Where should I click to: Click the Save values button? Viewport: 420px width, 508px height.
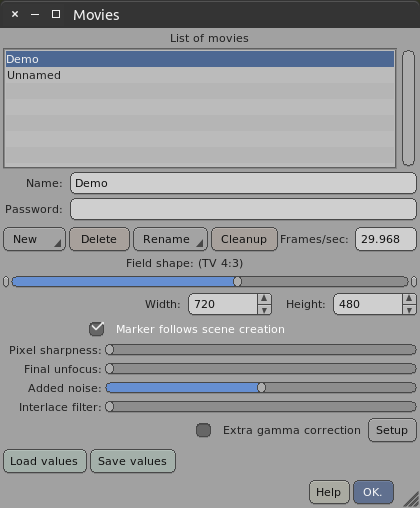(x=133, y=461)
